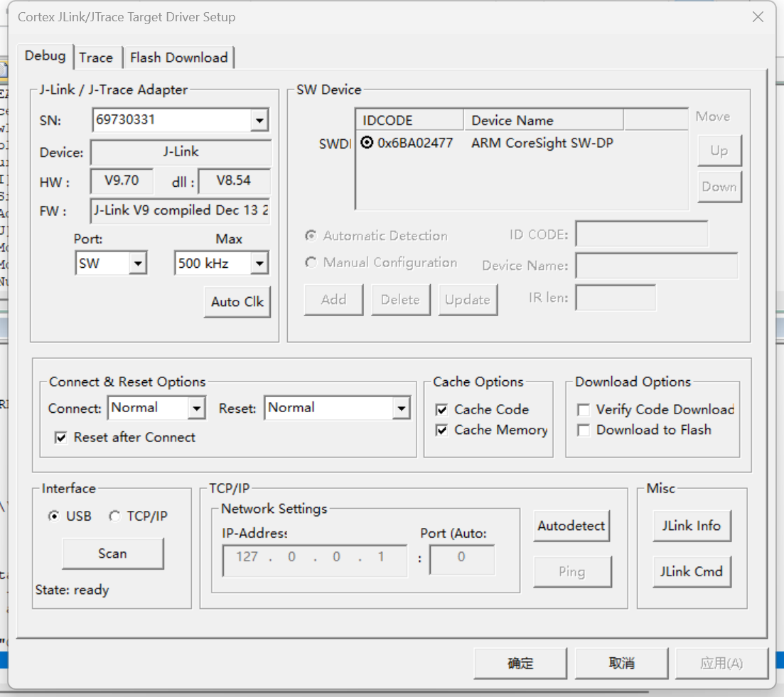This screenshot has width=784, height=697.
Task: Click the Move Down button
Action: coord(719,186)
